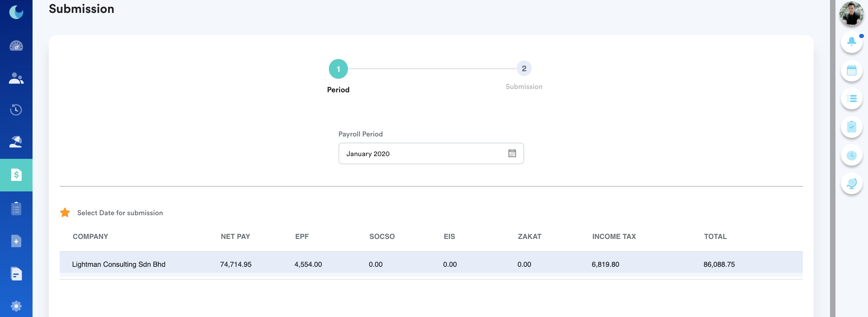
Task: Click the EPF value 4,554.00
Action: click(x=308, y=264)
